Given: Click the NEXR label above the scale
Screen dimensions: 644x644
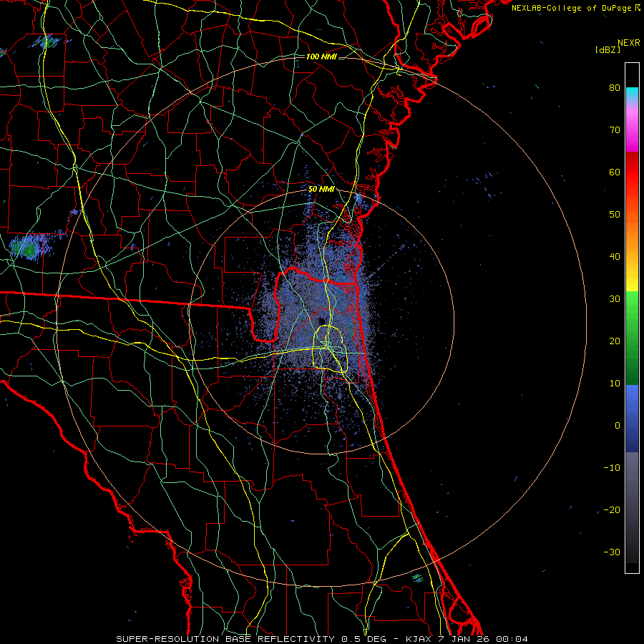Looking at the screenshot, I should click(x=628, y=43).
